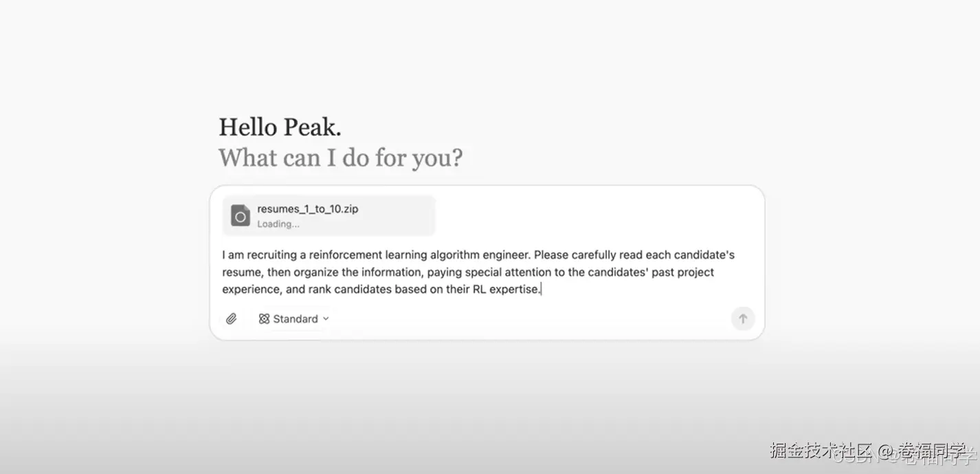Click the "What can I do for you?" subtitle
The image size is (980, 474).
coord(340,158)
